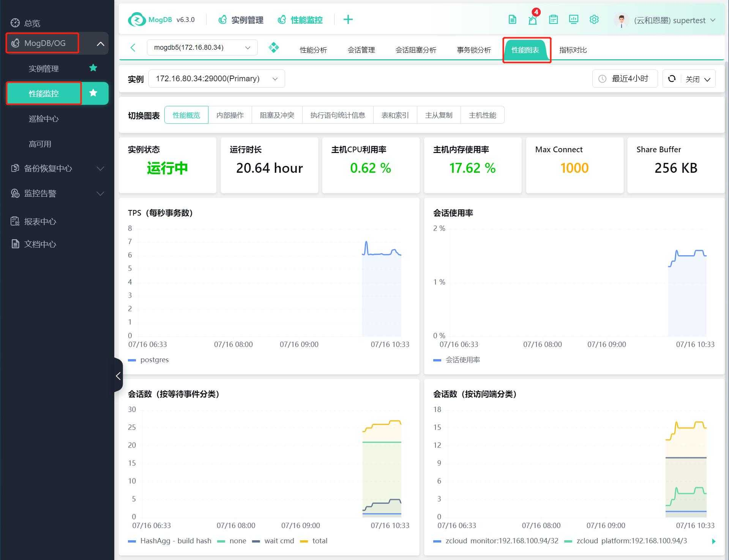Screen dimensions: 729x560
Task: Click the 运行中 instance status value
Action: pyautogui.click(x=167, y=168)
